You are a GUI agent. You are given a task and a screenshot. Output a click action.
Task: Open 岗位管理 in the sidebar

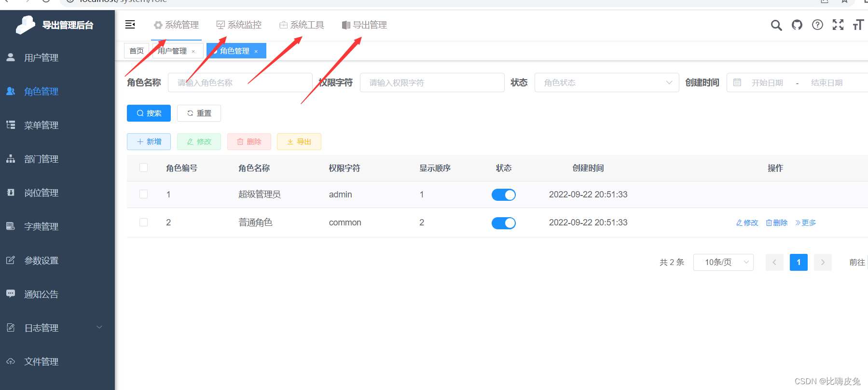[57, 193]
